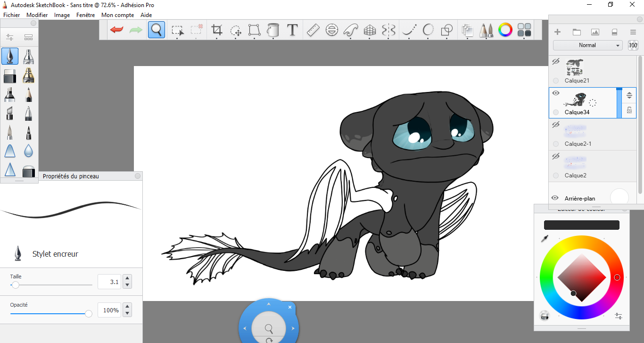644x343 pixels.
Task: Select the silver marker brush
Action: click(x=28, y=56)
